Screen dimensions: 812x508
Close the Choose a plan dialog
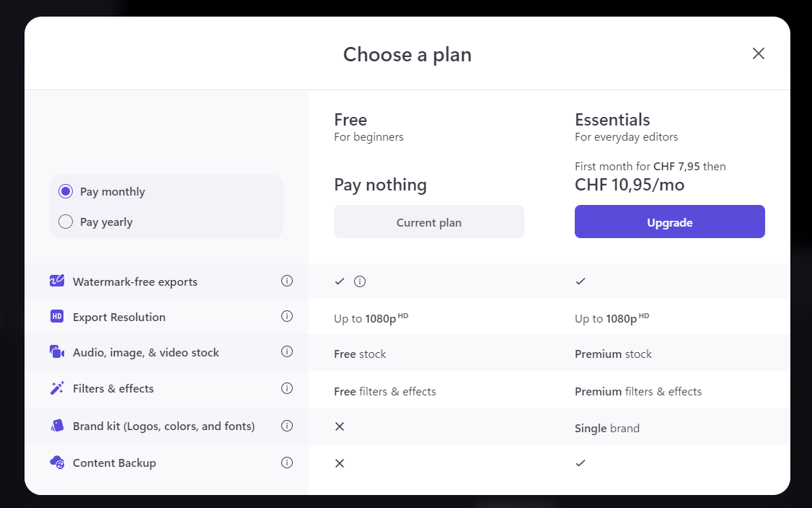pos(758,53)
